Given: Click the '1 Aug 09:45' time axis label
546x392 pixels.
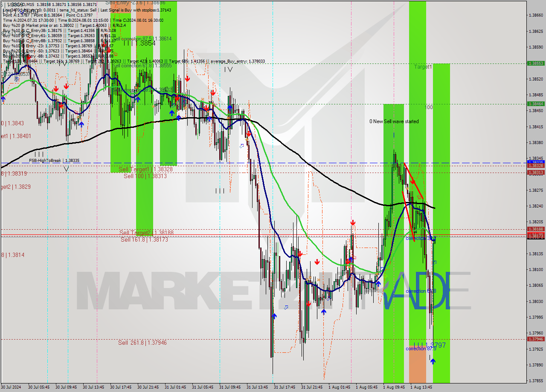Looking at the screenshot, I should pos(394,387).
